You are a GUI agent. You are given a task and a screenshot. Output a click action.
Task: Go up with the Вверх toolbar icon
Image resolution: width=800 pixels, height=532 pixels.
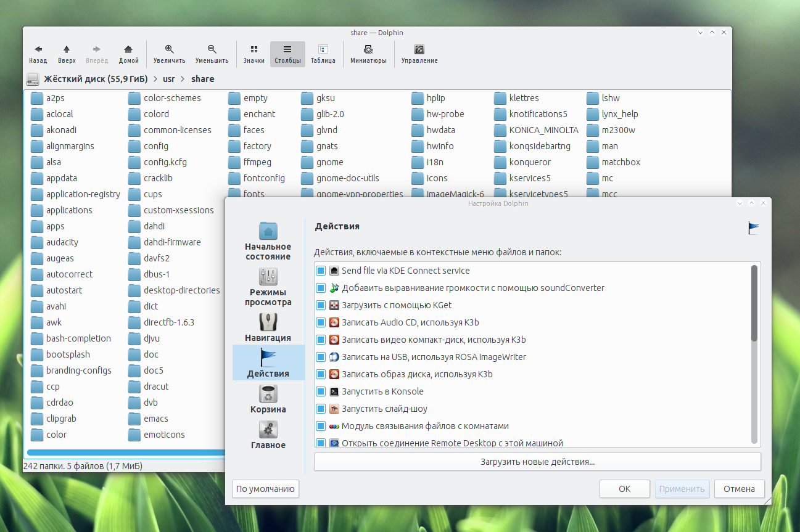[67, 50]
